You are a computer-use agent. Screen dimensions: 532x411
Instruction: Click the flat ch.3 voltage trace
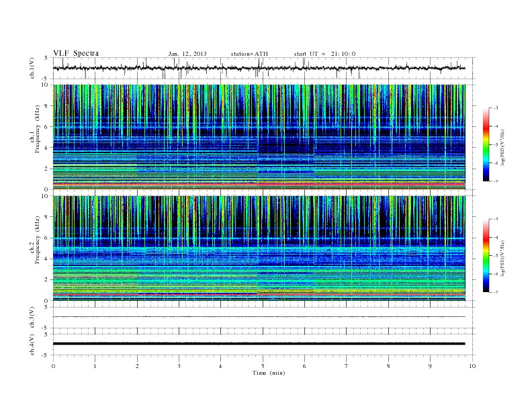point(259,317)
